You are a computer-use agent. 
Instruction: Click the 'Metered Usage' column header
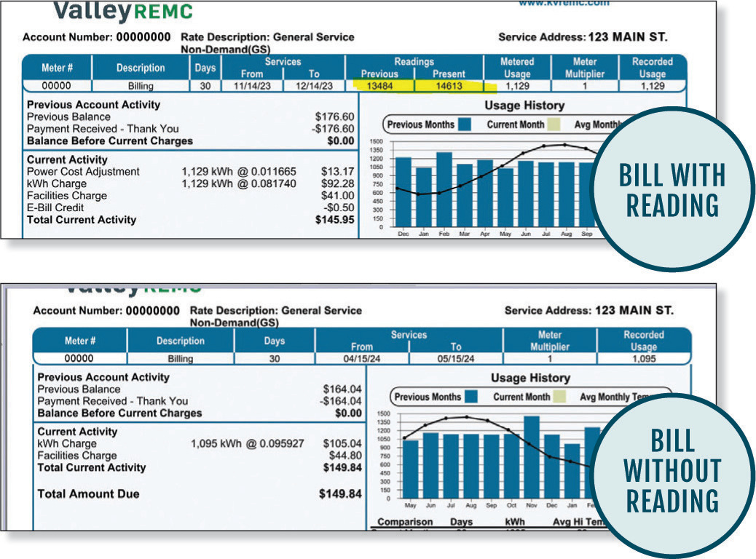coord(517,68)
